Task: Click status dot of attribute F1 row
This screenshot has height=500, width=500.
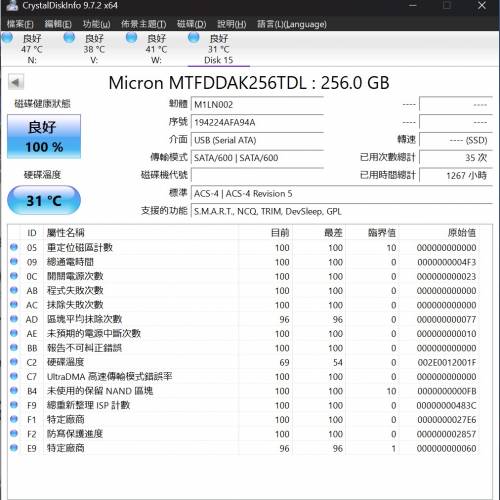Action: (x=14, y=419)
